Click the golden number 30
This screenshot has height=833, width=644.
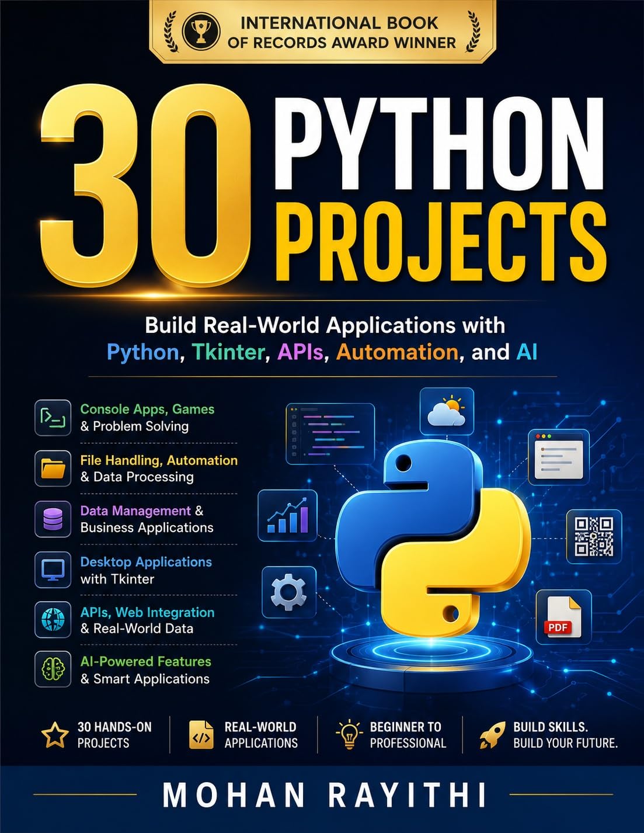146,186
